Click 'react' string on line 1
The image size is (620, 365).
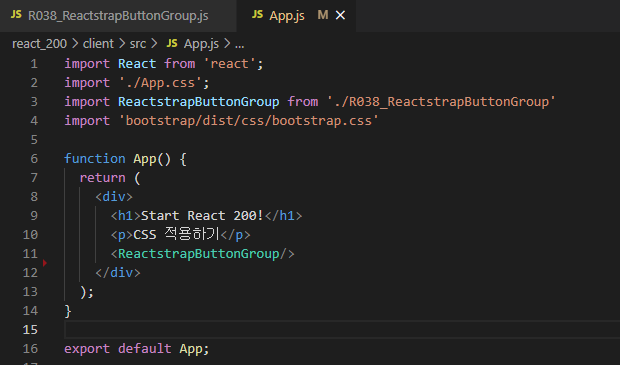[230, 64]
